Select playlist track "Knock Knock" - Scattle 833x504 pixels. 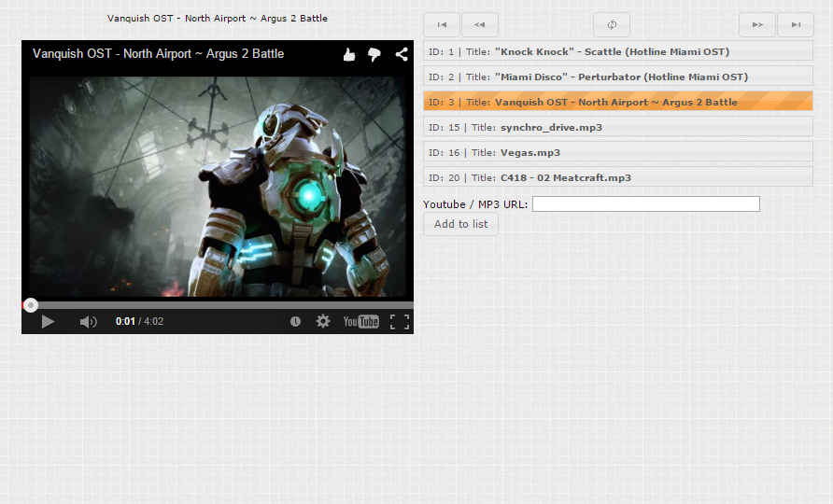(618, 51)
